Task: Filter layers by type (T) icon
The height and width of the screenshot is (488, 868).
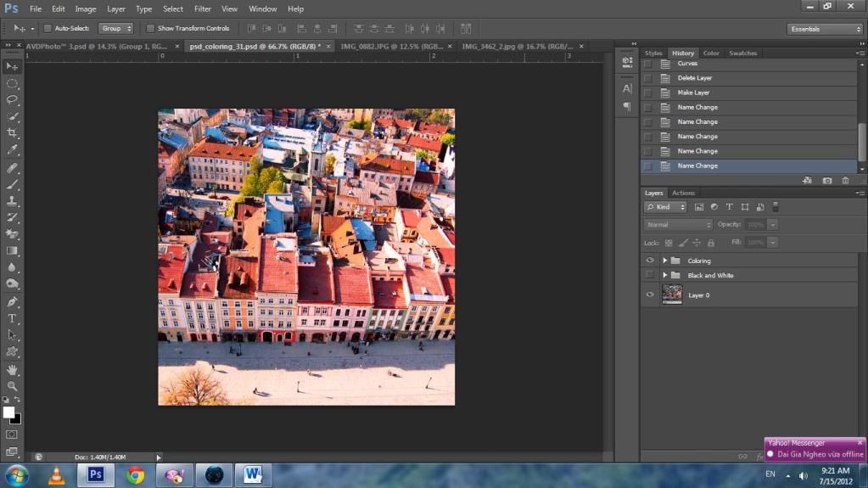Action: tap(729, 207)
